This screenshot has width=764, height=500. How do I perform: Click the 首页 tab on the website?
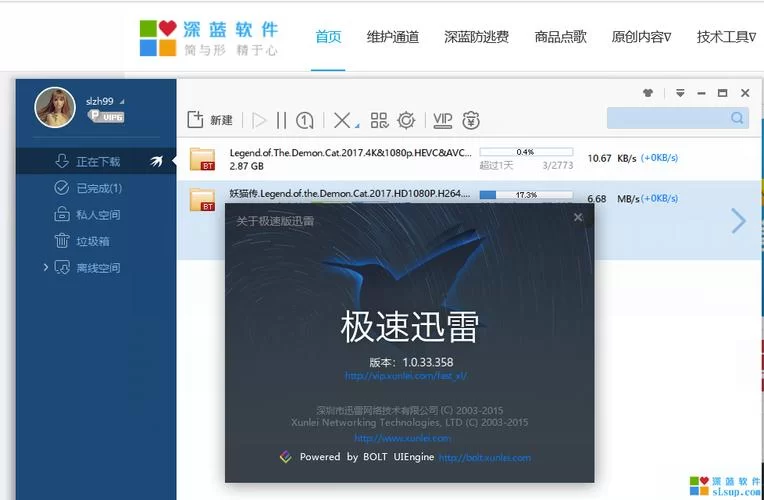(328, 37)
